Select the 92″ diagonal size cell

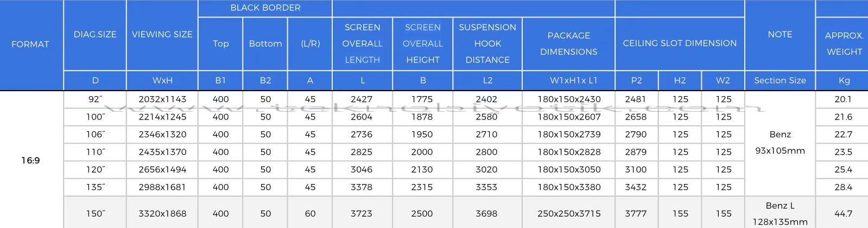point(95,99)
